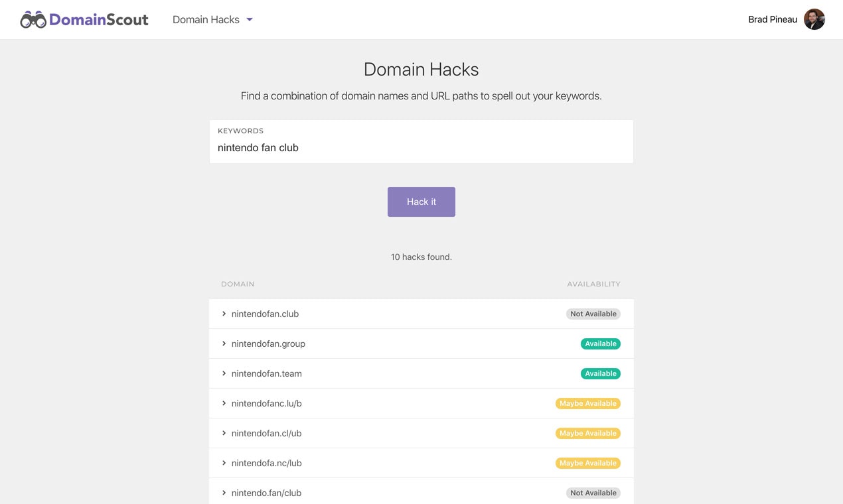Click the DOMAIN column header

[x=238, y=284]
